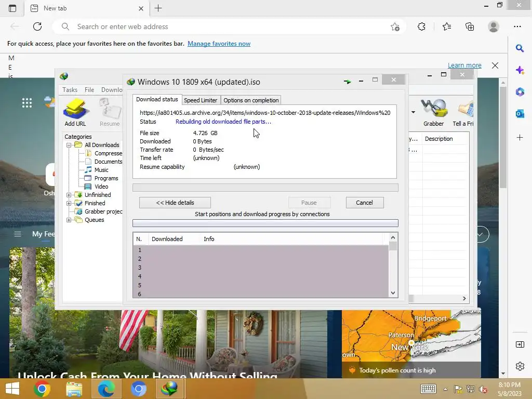Click the scroll right arrow in IDM download list
The width and height of the screenshot is (532, 399).
pyautogui.click(x=464, y=299)
